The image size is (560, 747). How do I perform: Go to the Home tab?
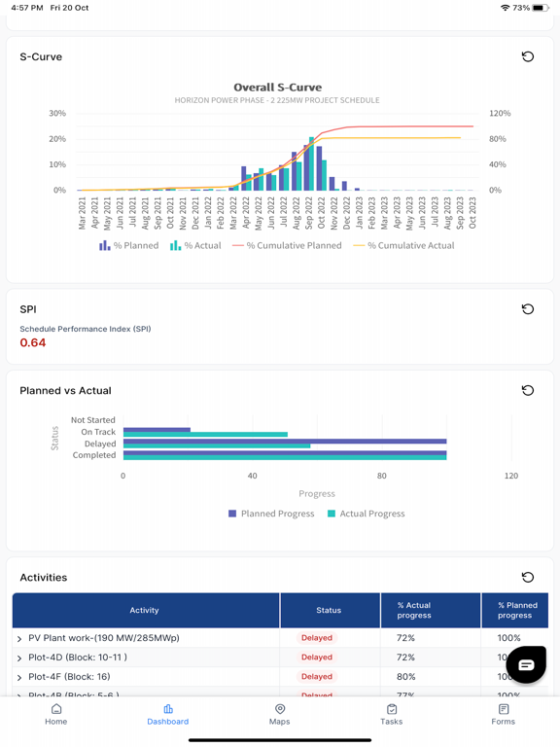pyautogui.click(x=56, y=715)
